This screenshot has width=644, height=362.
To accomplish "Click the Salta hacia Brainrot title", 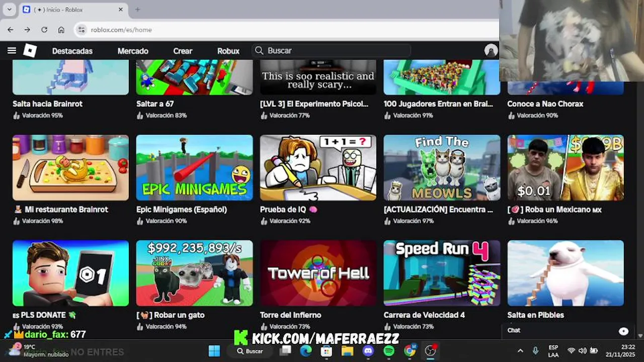I will [47, 104].
